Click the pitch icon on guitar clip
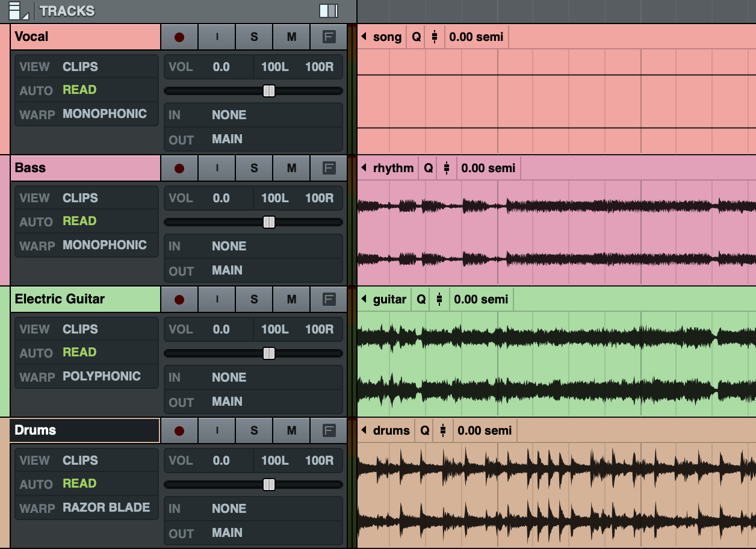Screen dimensions: 756x549 click(x=439, y=299)
